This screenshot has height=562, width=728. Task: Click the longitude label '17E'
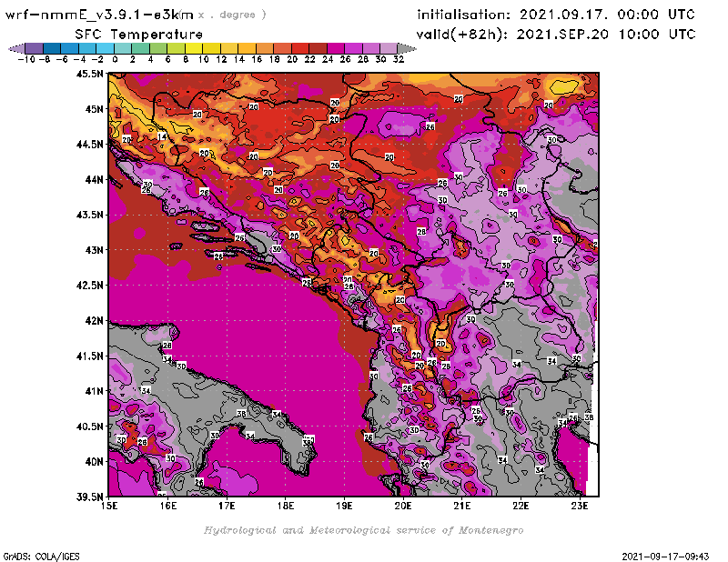(227, 506)
